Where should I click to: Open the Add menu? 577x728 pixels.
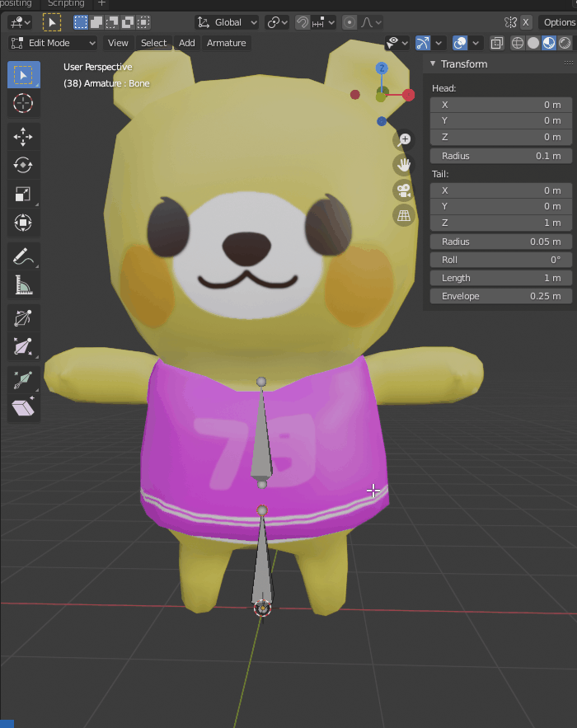click(187, 43)
